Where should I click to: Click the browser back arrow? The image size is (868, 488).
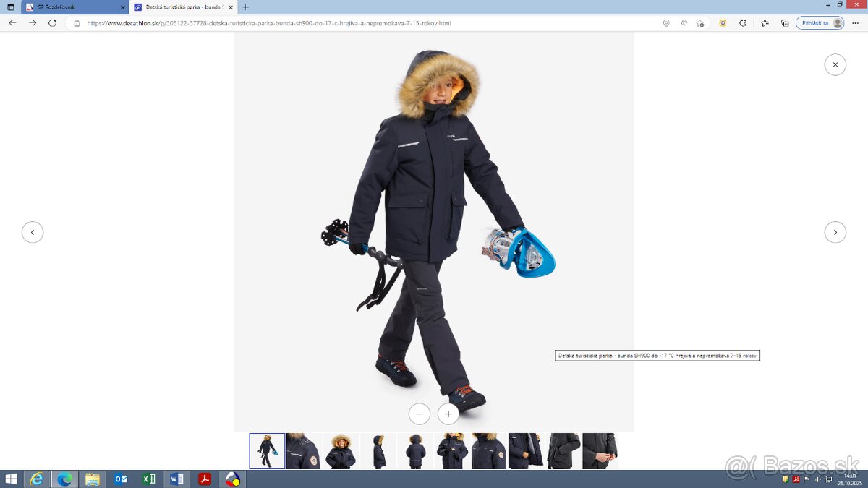click(12, 23)
